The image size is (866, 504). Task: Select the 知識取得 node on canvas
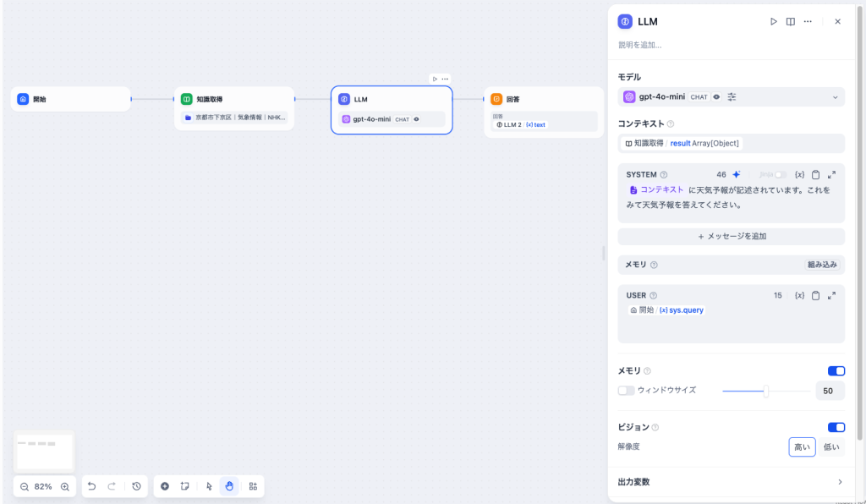pos(234,99)
